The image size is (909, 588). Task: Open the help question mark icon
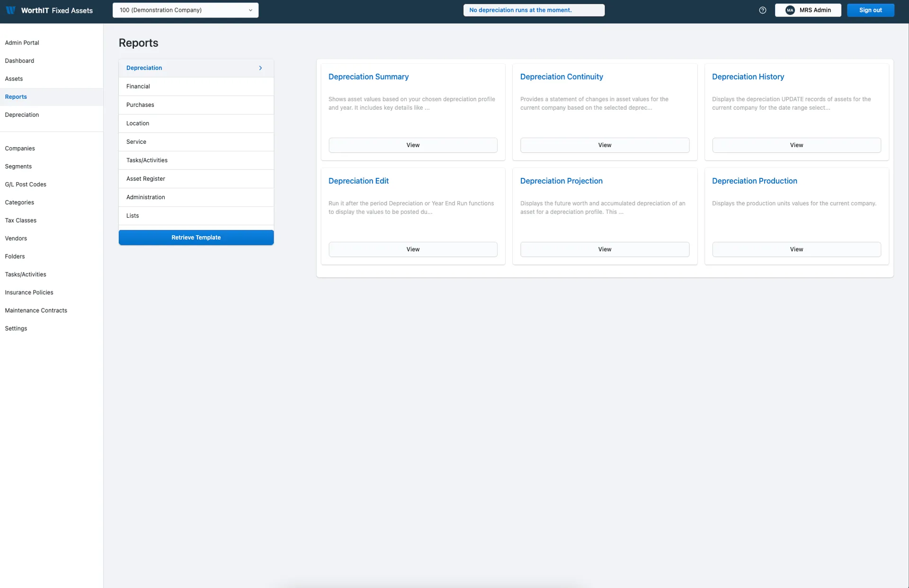(763, 10)
